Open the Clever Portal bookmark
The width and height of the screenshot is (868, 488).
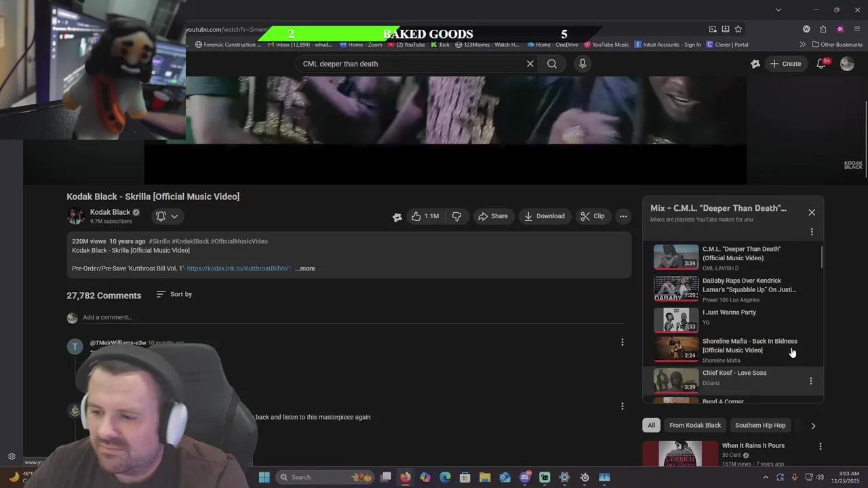[727, 45]
